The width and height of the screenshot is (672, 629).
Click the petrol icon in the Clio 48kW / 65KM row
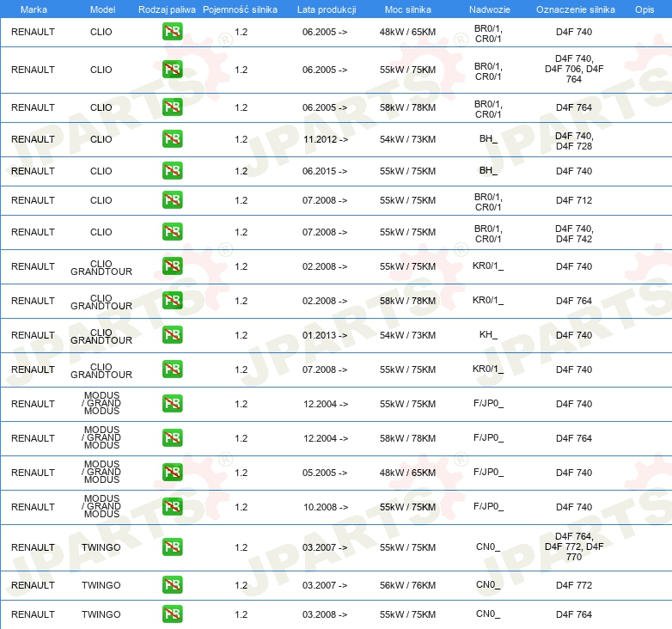(x=172, y=32)
